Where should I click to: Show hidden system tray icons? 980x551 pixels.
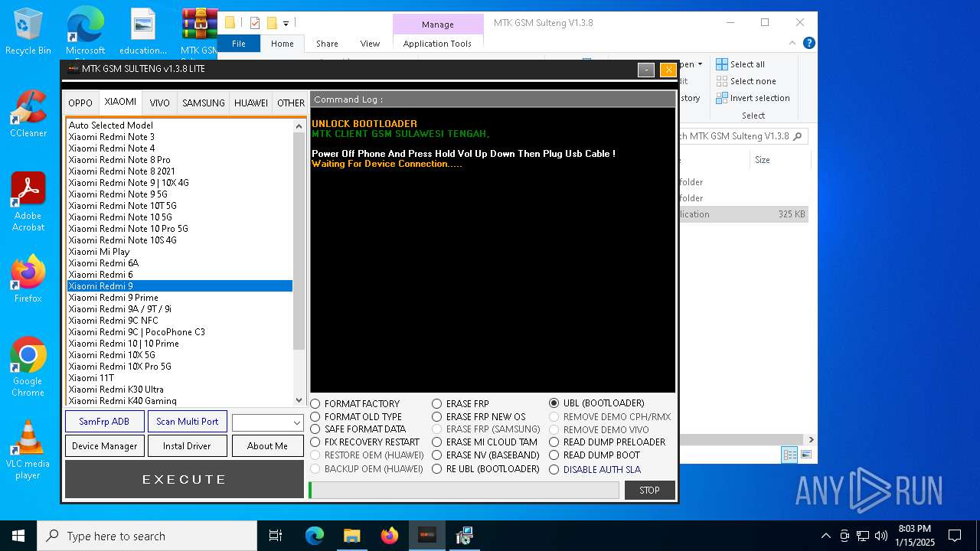pyautogui.click(x=825, y=536)
